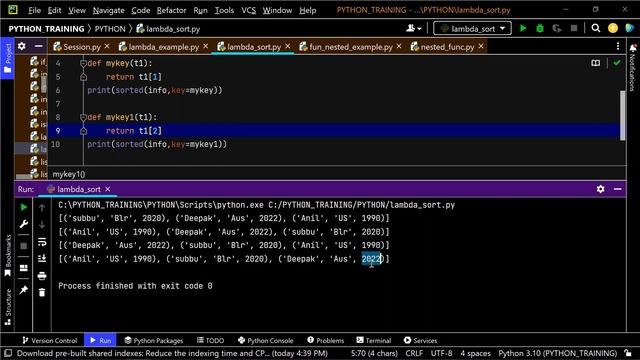The height and width of the screenshot is (360, 640).
Task: Open the Tools menu
Action: tap(224, 10)
